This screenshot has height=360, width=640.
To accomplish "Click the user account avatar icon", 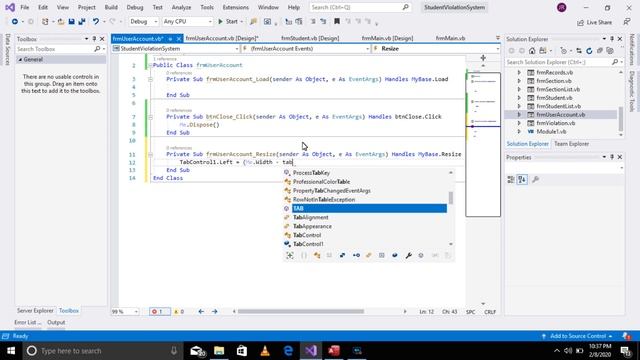I will click(x=562, y=7).
